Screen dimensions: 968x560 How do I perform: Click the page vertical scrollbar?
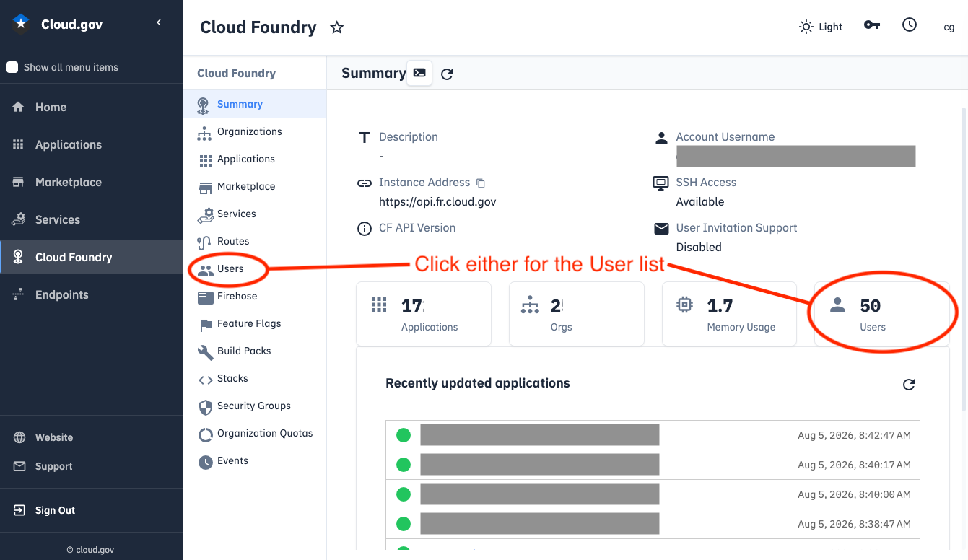pyautogui.click(x=963, y=260)
